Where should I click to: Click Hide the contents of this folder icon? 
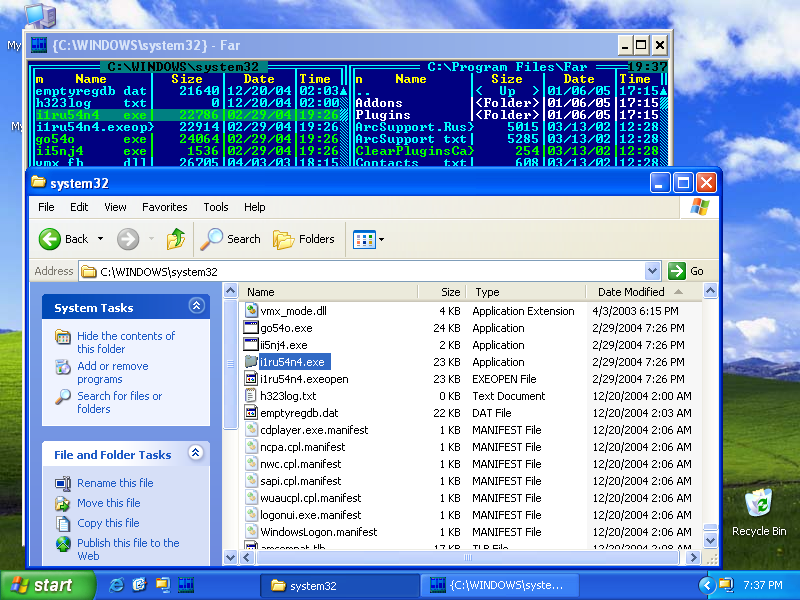pyautogui.click(x=63, y=337)
